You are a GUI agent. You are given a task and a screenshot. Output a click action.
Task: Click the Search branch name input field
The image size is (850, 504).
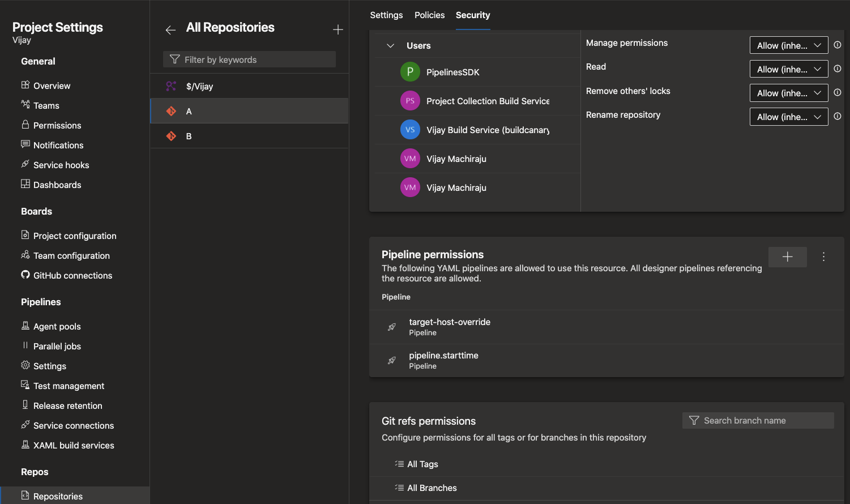point(758,420)
